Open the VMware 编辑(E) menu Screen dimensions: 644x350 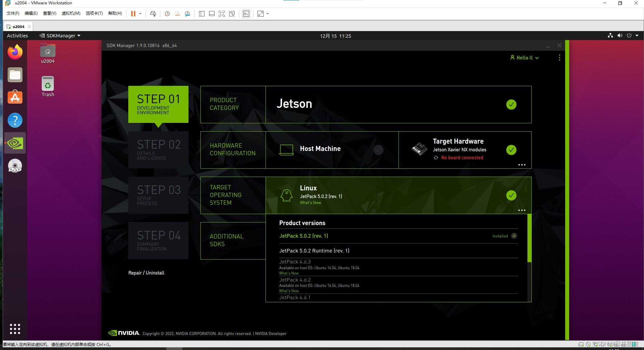pyautogui.click(x=31, y=13)
